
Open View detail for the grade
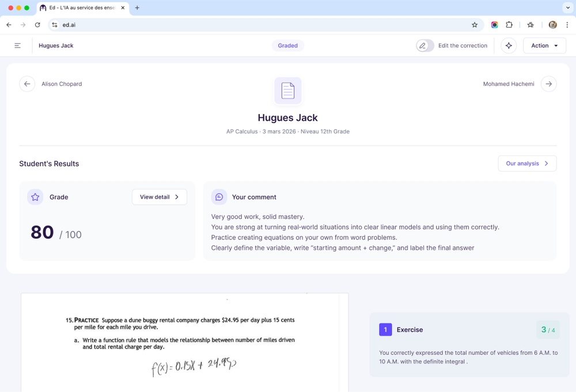(160, 197)
